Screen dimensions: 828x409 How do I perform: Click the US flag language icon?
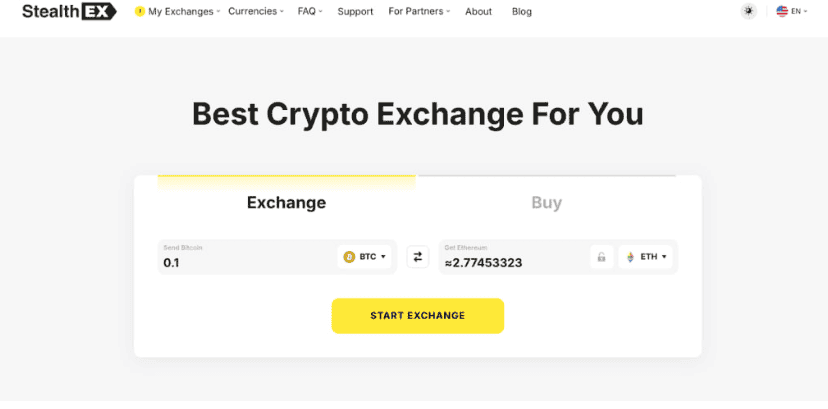click(782, 12)
